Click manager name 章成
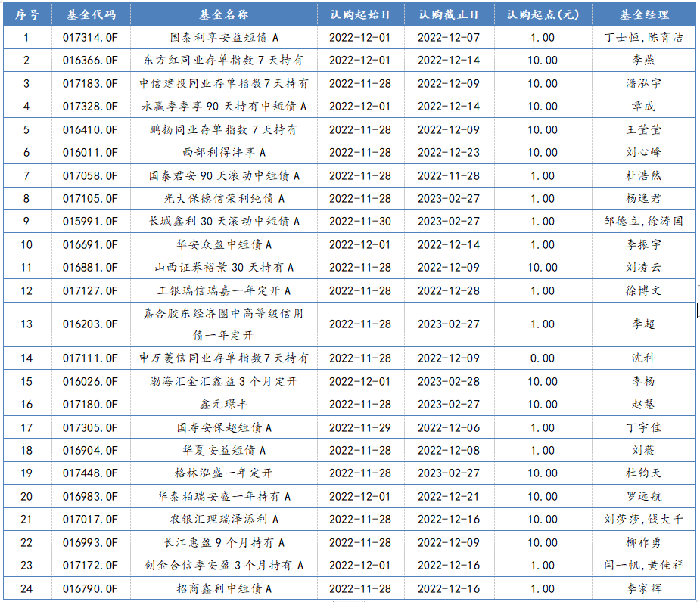The height and width of the screenshot is (602, 700). pyautogui.click(x=644, y=106)
